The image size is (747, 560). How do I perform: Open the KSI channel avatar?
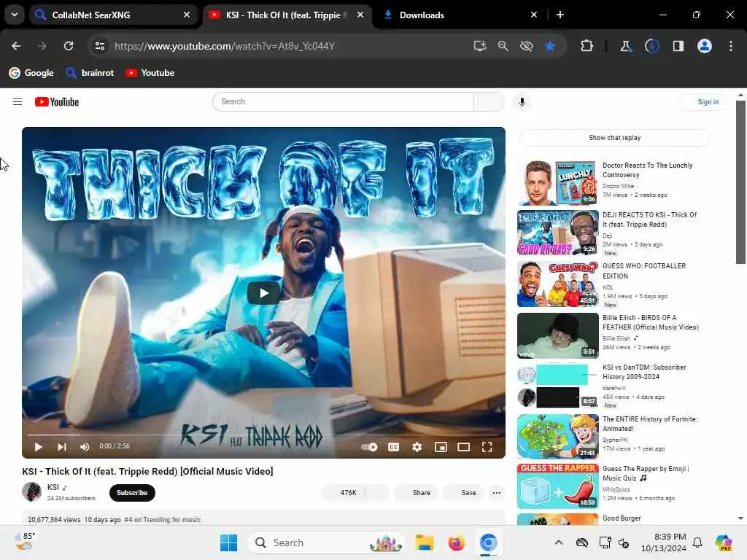pos(32,492)
